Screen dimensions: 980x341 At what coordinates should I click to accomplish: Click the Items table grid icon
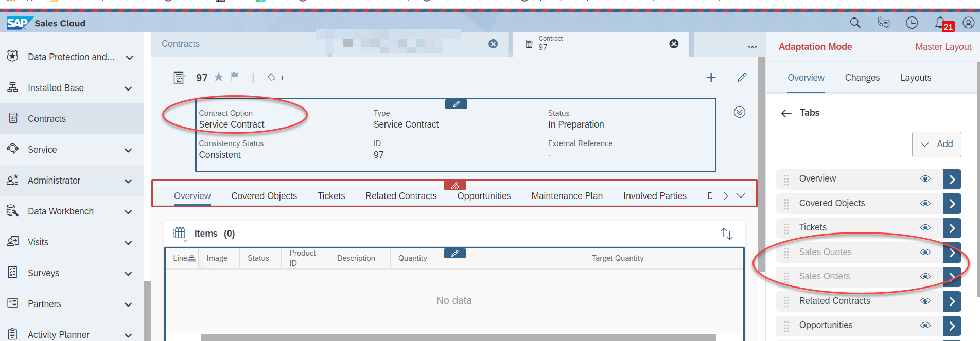(179, 233)
